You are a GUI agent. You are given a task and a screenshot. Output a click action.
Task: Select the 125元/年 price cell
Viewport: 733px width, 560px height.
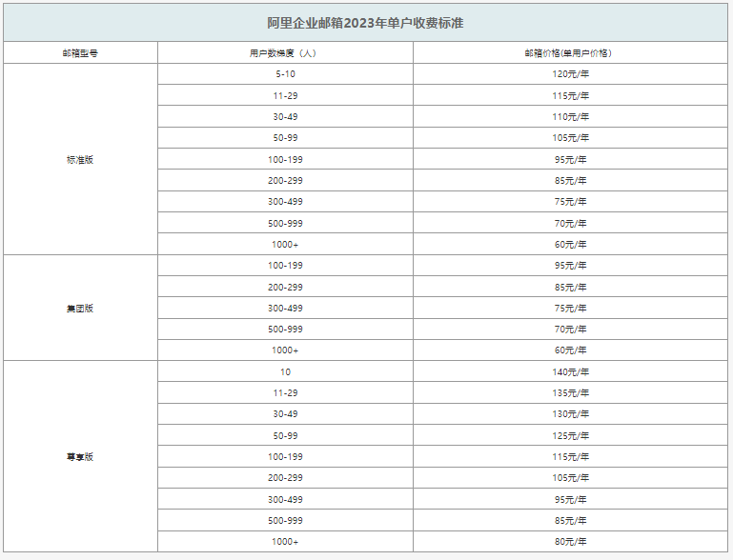point(570,436)
